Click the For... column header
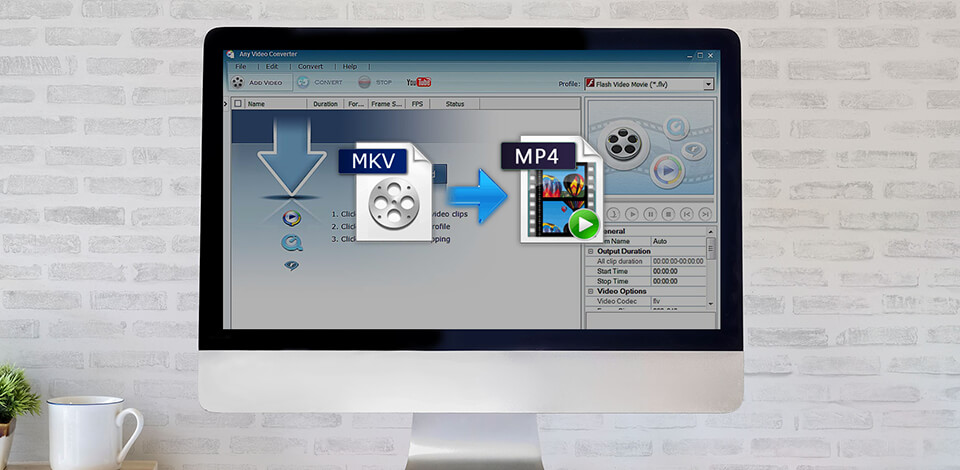960x470 pixels. (x=356, y=104)
